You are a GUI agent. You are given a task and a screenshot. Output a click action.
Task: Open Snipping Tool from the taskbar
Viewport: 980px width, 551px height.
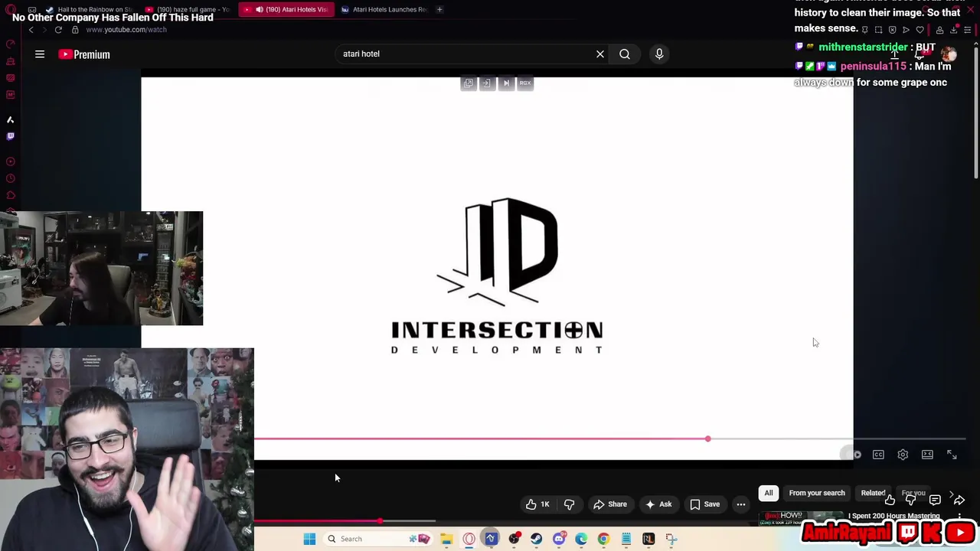tap(671, 539)
